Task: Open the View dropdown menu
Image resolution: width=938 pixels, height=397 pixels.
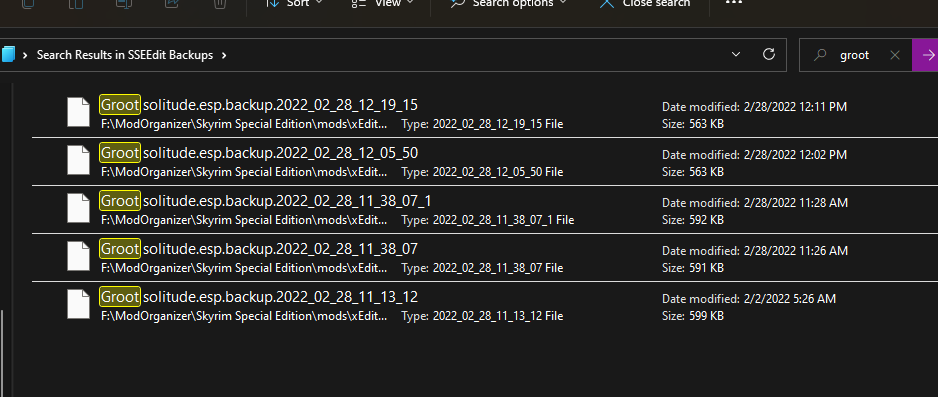Action: pyautogui.click(x=382, y=4)
